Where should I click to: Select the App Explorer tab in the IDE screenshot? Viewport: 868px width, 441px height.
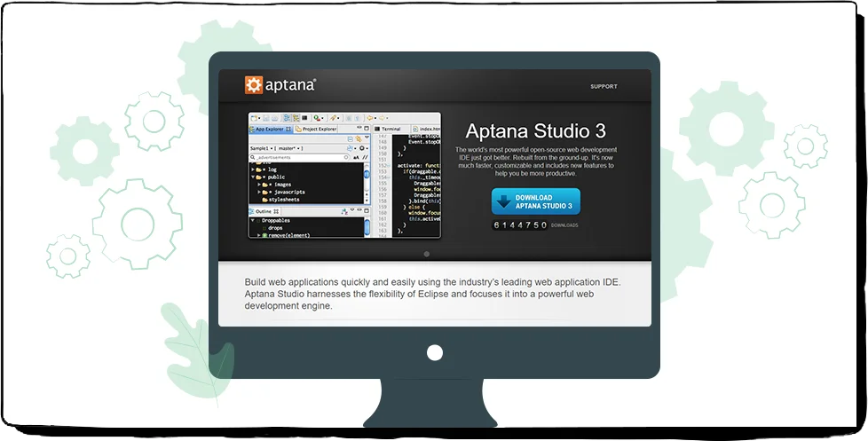270,130
